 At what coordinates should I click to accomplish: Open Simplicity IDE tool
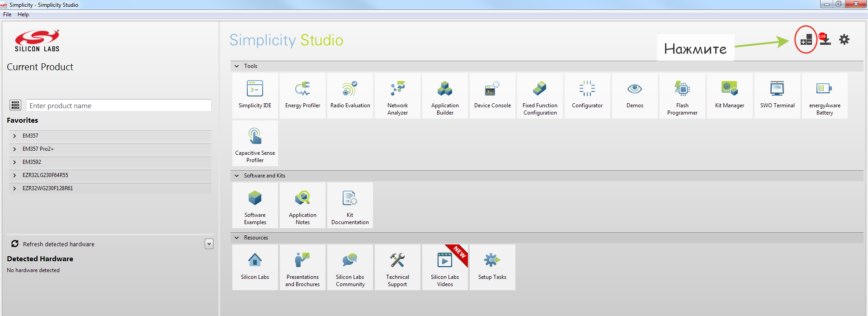pyautogui.click(x=255, y=96)
